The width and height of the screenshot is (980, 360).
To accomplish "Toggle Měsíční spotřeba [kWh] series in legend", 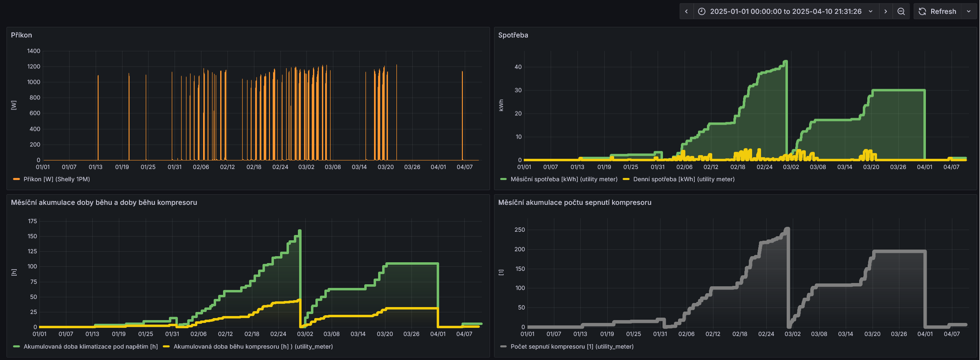I will (564, 179).
